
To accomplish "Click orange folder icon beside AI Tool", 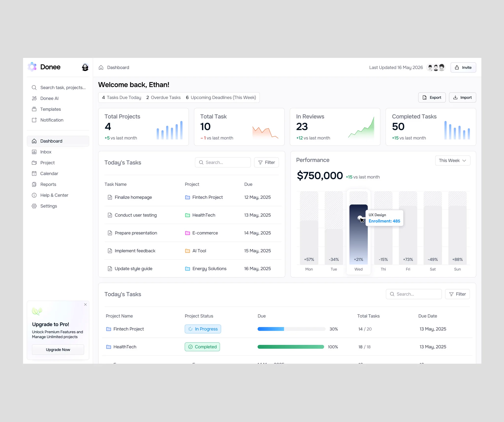I will (188, 251).
